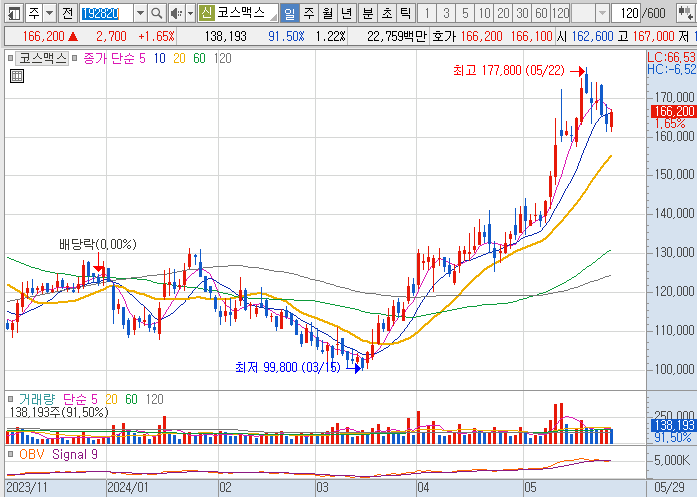Click the green 60 moving average legend
Screen dimensions: 697x497
[x=199, y=58]
